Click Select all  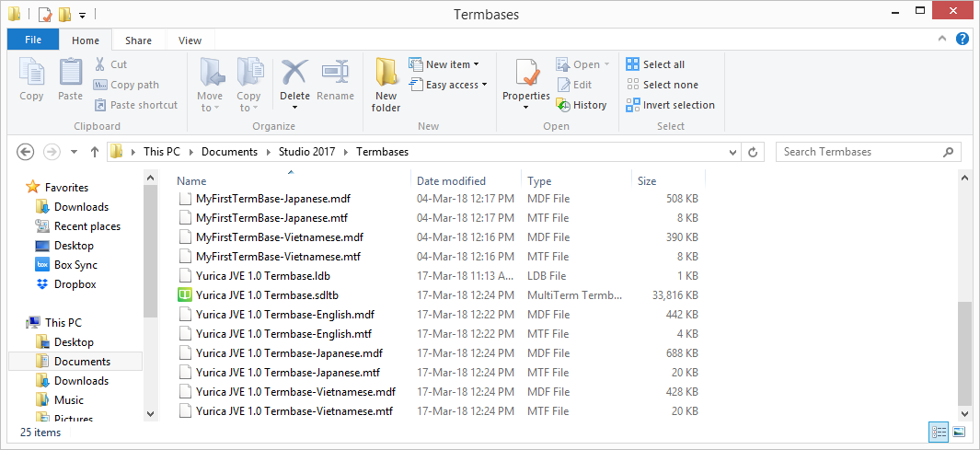tap(655, 64)
